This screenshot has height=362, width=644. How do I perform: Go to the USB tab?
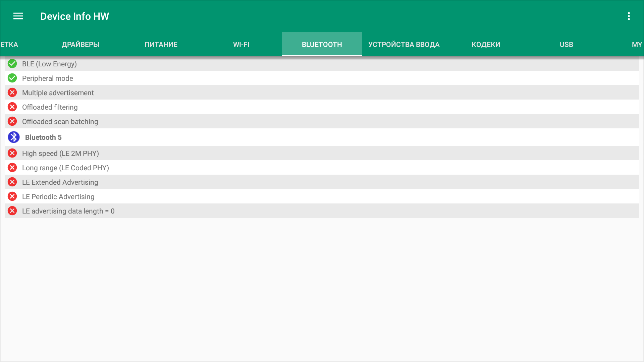[566, 45]
